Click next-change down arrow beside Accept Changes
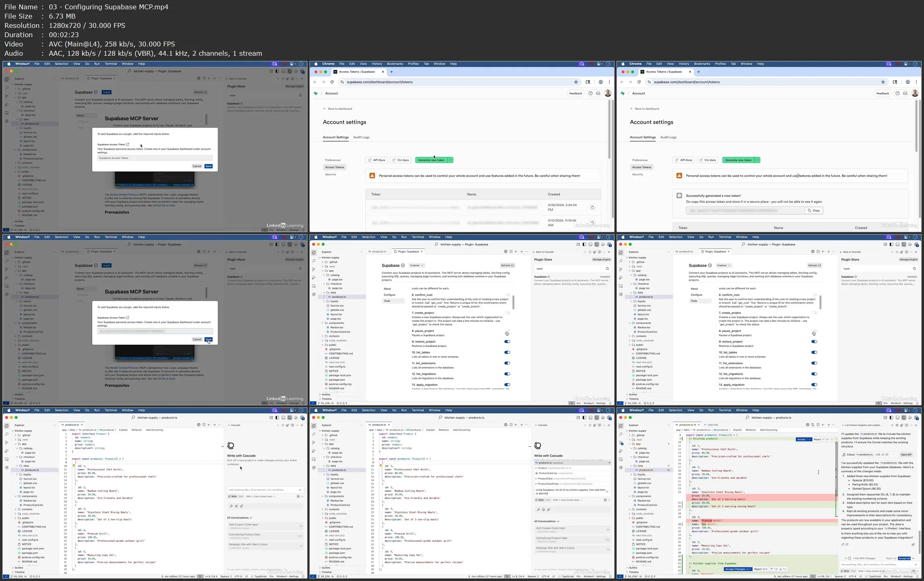Screen dimensions: 924x581 click(x=781, y=569)
